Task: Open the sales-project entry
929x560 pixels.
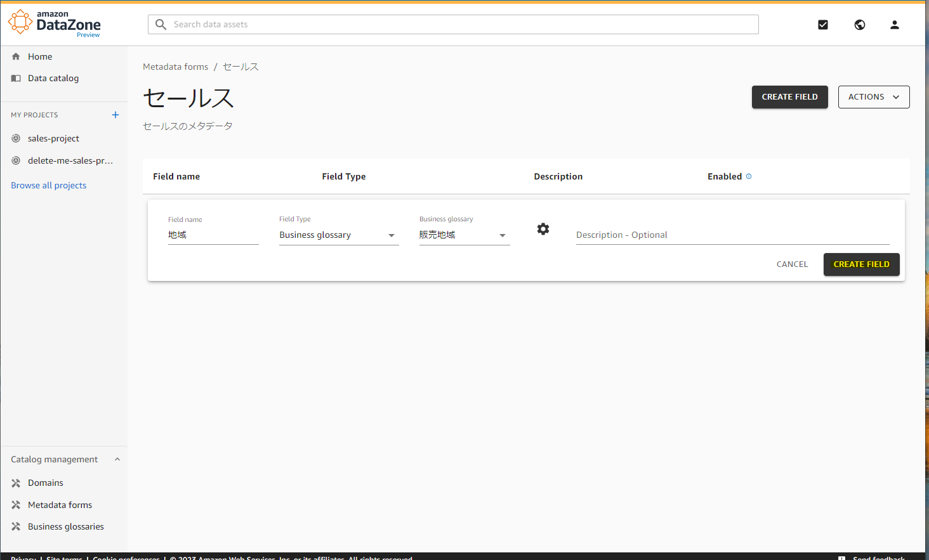Action: pos(53,138)
